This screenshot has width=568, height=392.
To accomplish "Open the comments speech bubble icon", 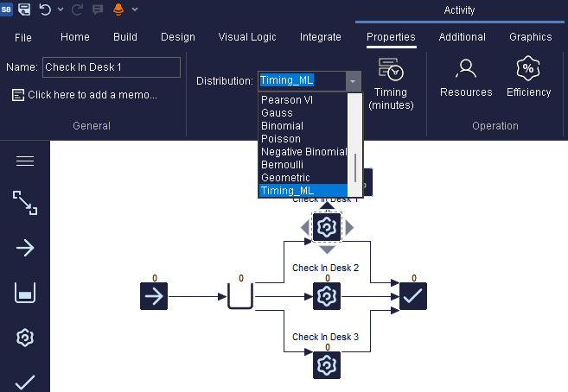I will [98, 9].
